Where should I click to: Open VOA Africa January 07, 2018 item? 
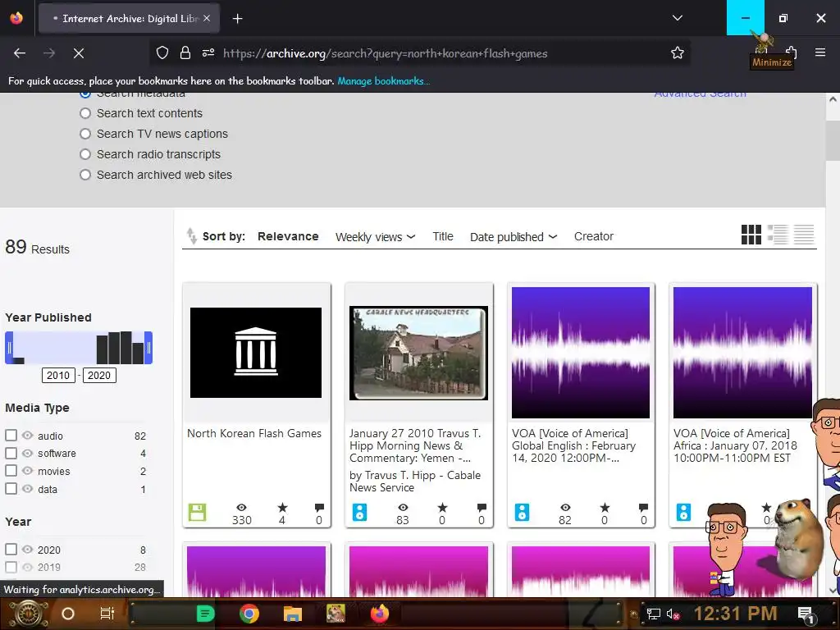pos(735,445)
